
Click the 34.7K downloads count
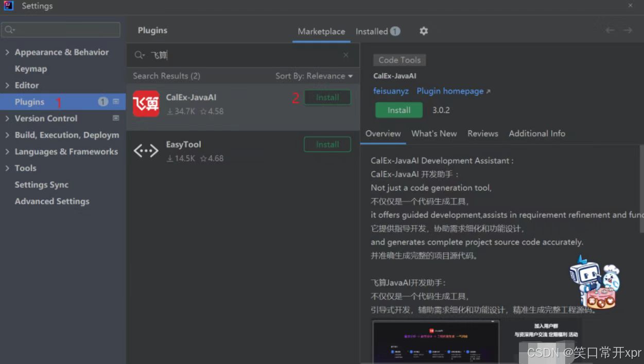click(x=181, y=111)
